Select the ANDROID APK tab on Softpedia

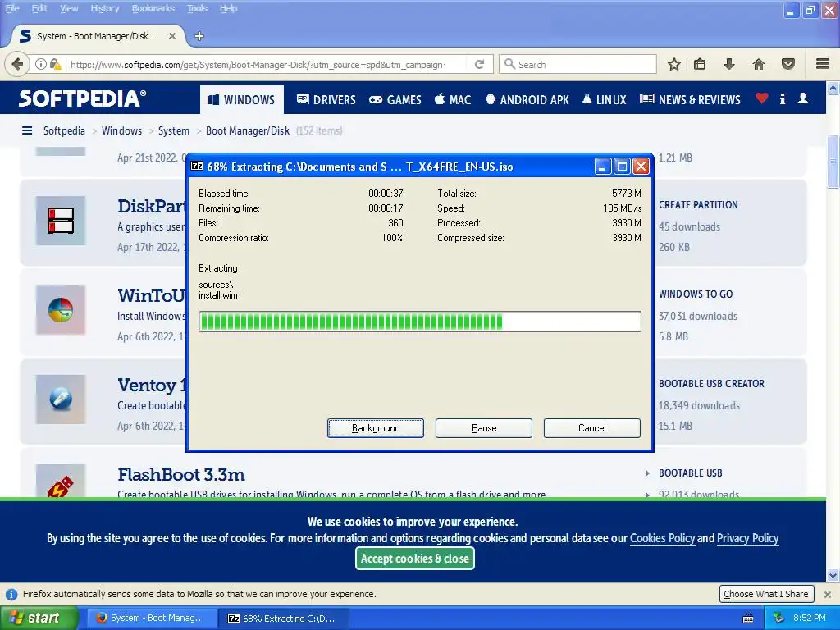coord(527,99)
